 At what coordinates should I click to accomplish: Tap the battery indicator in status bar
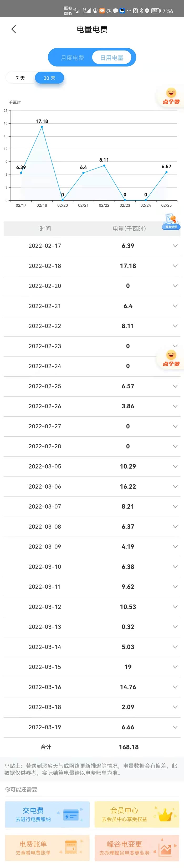155,11
